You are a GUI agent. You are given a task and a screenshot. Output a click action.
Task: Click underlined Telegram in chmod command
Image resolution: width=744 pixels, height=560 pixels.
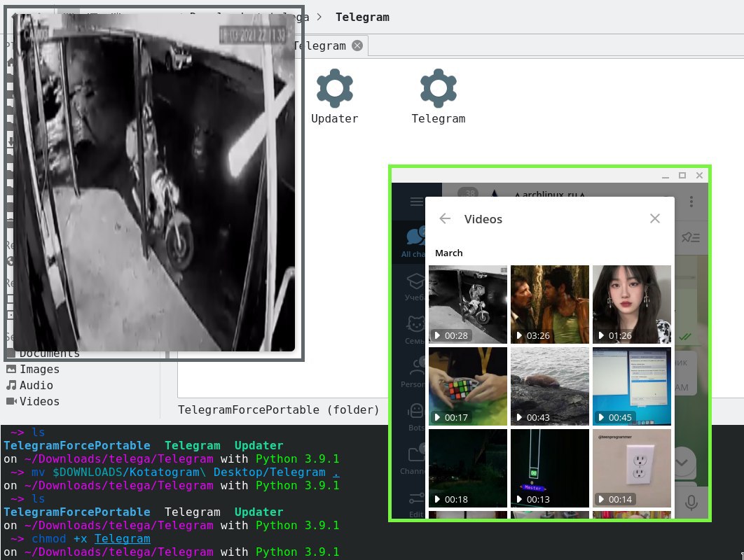coord(123,539)
